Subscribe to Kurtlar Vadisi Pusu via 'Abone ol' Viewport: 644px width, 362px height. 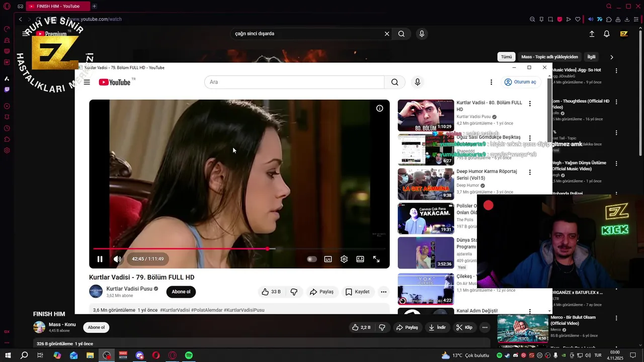pos(181,292)
